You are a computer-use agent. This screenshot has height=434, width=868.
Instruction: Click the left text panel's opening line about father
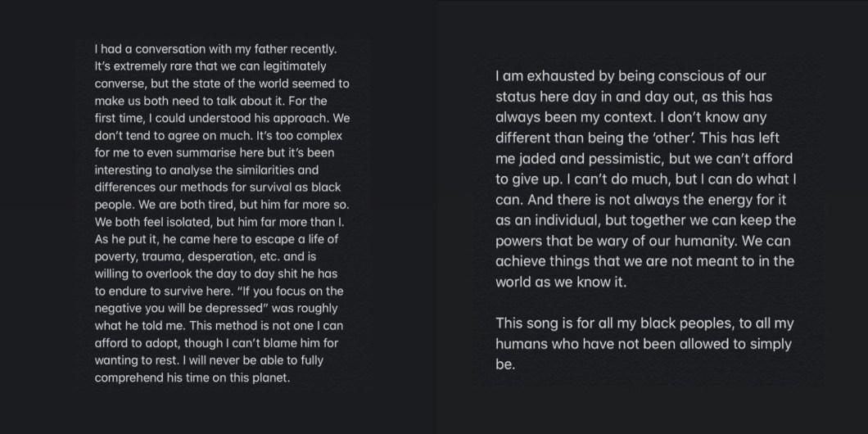point(215,48)
